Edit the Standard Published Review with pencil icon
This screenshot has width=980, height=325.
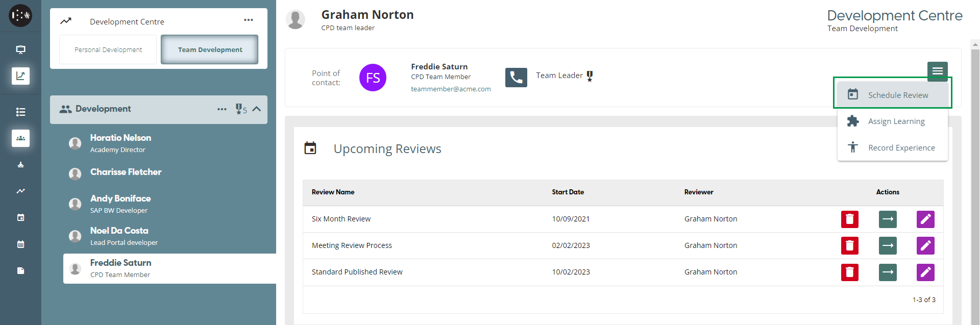[925, 272]
